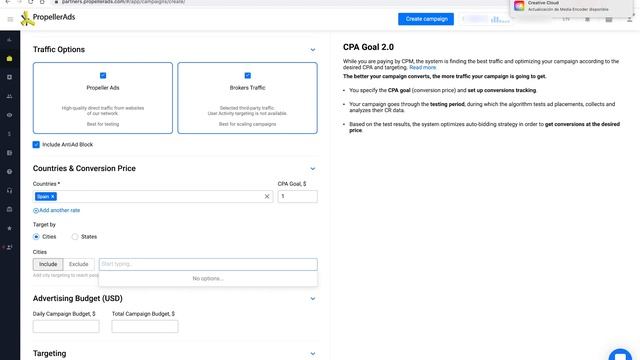Collapse the Countries & Conversion Price section
Viewport: 640px width, 360px height.
tap(313, 169)
